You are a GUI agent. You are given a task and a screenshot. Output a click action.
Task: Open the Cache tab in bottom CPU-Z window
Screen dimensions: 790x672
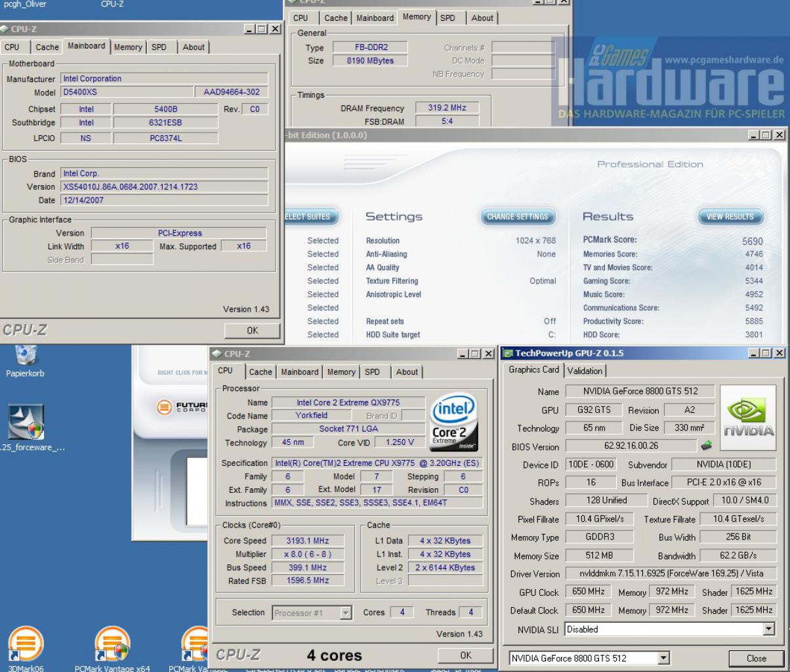point(261,372)
